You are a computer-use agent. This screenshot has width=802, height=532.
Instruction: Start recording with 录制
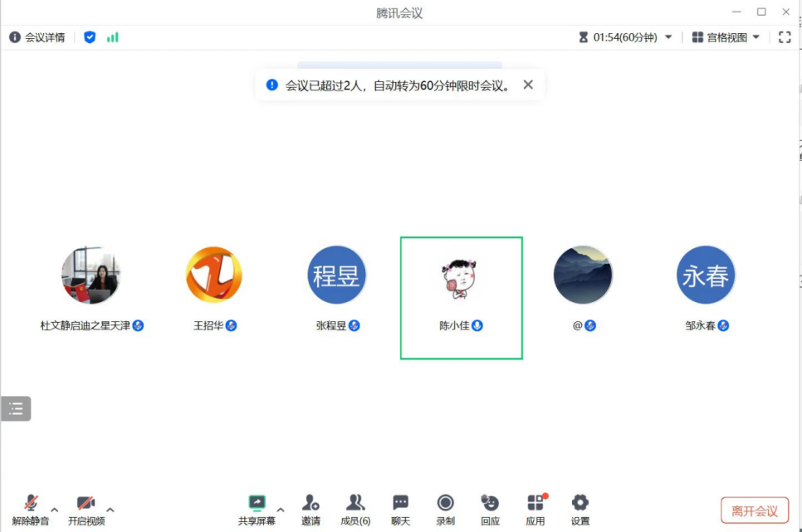coord(446,510)
